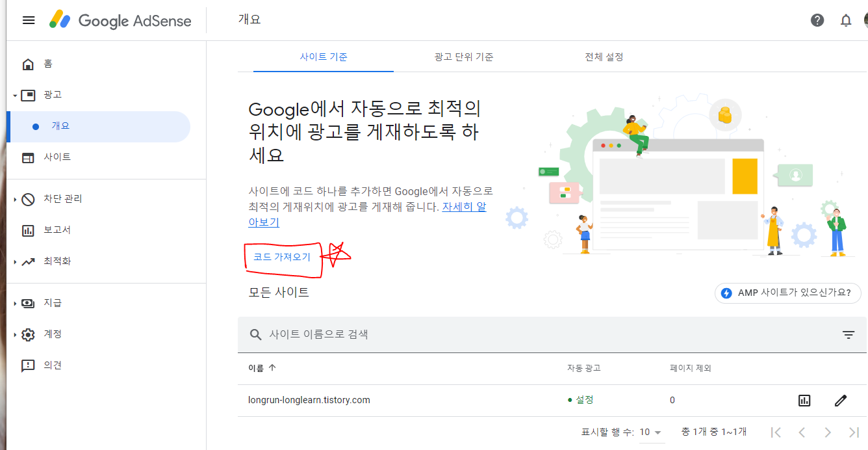Click the 사이트 sites icon in sidebar

tap(28, 157)
